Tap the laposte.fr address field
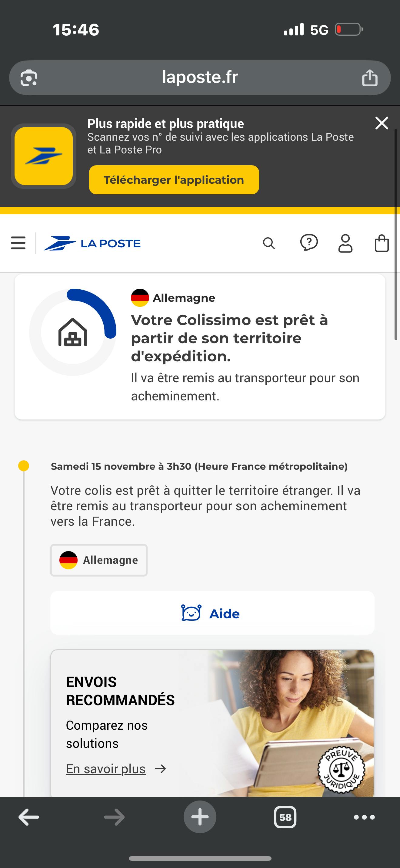Image resolution: width=400 pixels, height=868 pixels. point(200,77)
